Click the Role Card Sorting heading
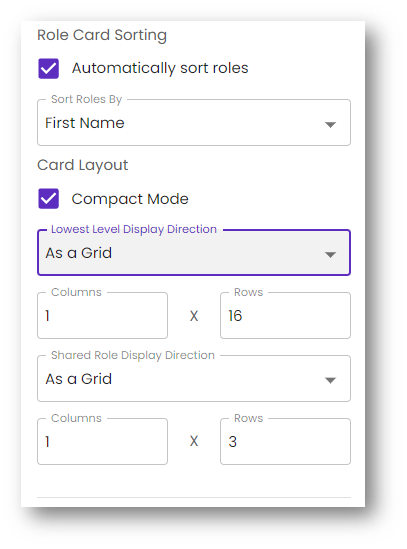Viewport: 407px width, 549px height. click(x=102, y=35)
